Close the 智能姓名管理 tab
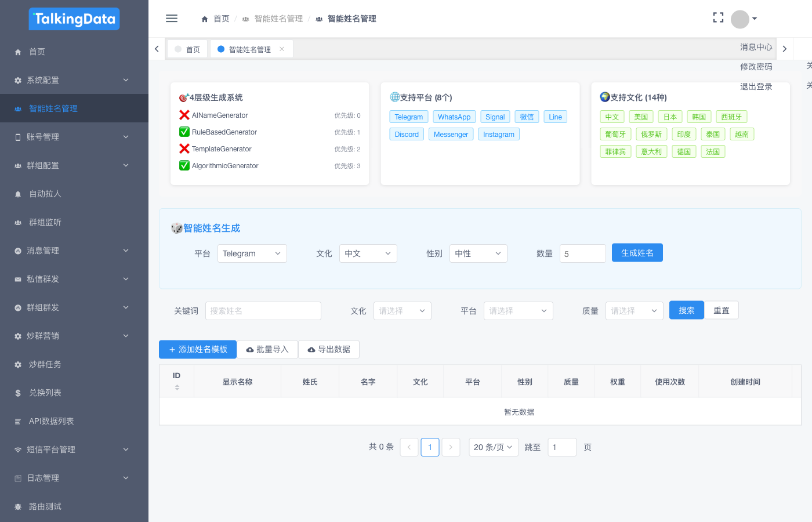Viewport: 812px width, 522px height. point(282,49)
